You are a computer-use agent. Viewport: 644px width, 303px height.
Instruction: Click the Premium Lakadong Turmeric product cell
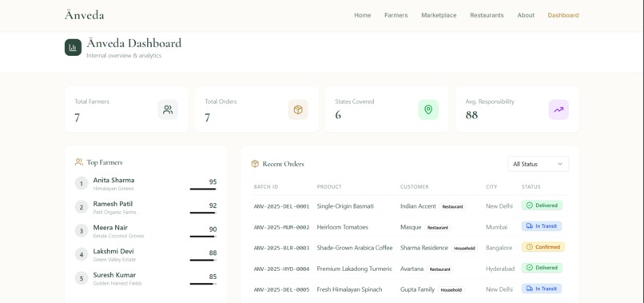click(x=355, y=269)
